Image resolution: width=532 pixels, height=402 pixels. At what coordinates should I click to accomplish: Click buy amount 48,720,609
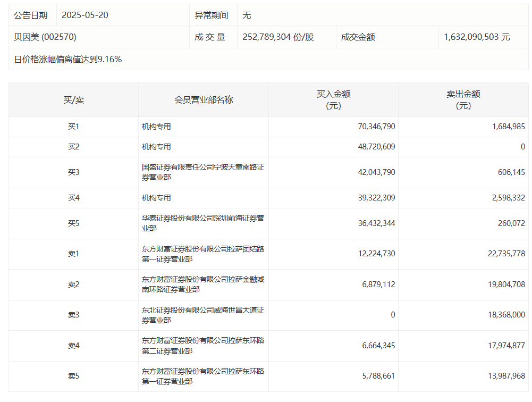pos(377,147)
